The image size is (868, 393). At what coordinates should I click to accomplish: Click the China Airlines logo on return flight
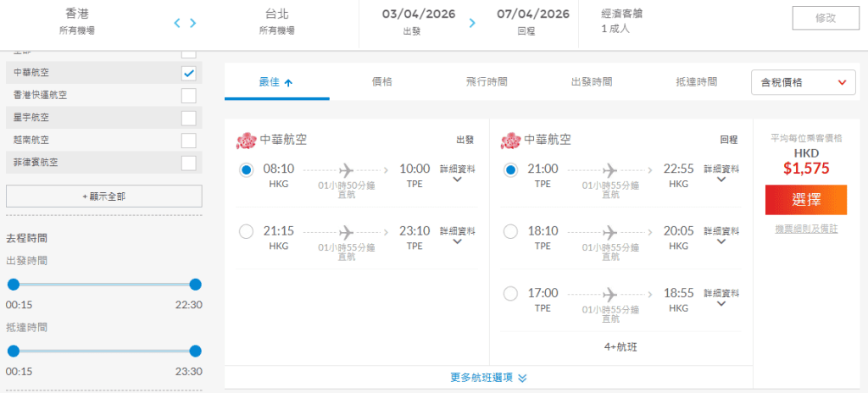click(x=511, y=140)
